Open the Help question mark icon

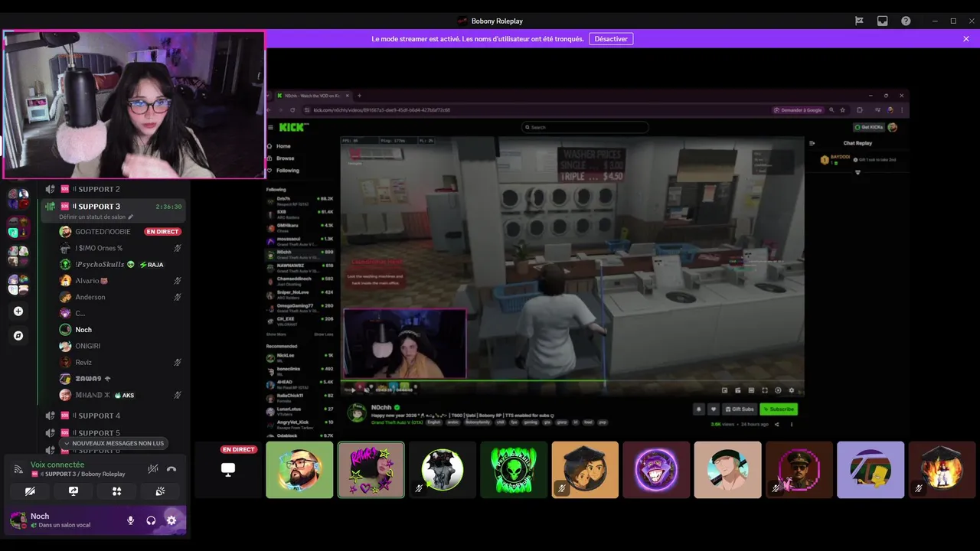[906, 21]
